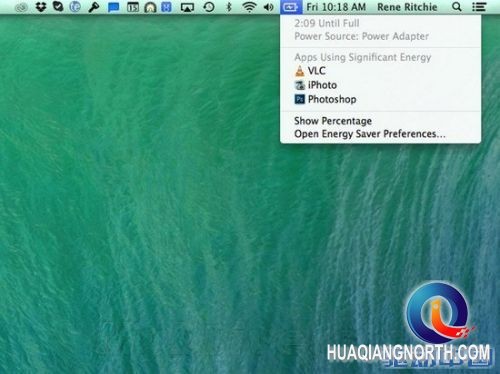Click the arch-shaped menu bar icon

coord(150,7)
